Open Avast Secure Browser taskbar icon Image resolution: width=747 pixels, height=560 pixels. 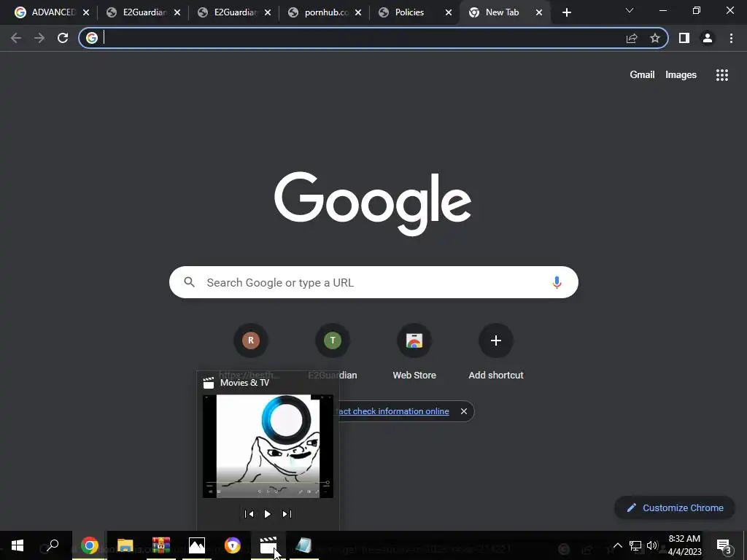(x=233, y=545)
